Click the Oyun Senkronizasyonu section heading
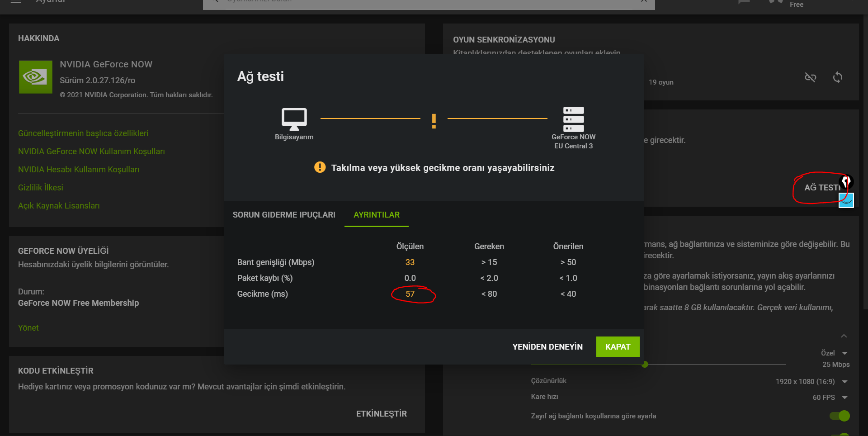This screenshot has height=436, width=868. point(504,39)
